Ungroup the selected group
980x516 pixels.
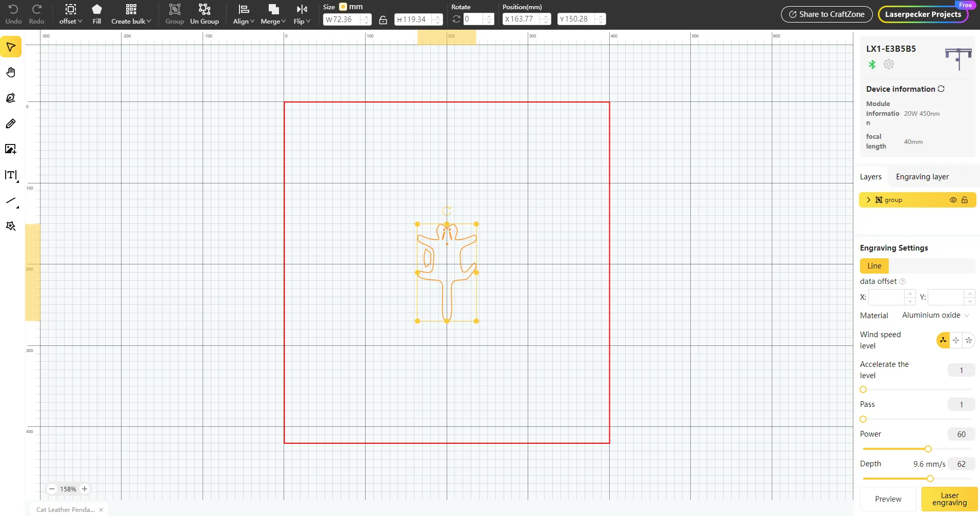pos(205,14)
